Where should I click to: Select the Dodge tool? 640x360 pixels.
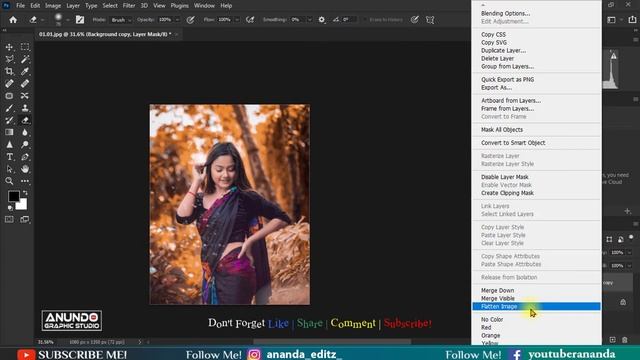[x=25, y=144]
